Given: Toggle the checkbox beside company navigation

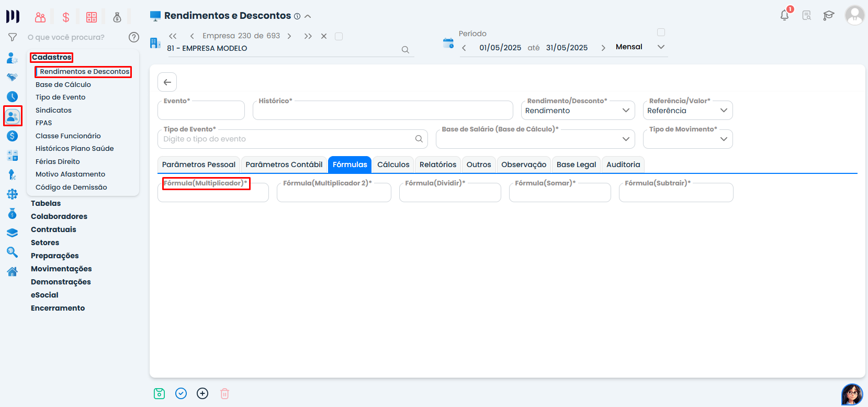Looking at the screenshot, I should (x=339, y=36).
